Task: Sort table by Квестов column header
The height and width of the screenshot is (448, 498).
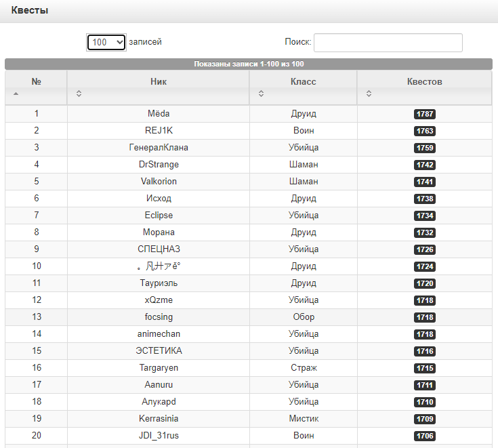Action: coord(424,82)
